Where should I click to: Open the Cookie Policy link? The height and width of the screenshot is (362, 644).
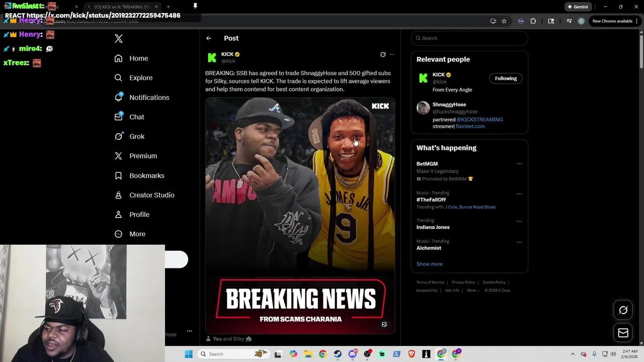(494, 283)
